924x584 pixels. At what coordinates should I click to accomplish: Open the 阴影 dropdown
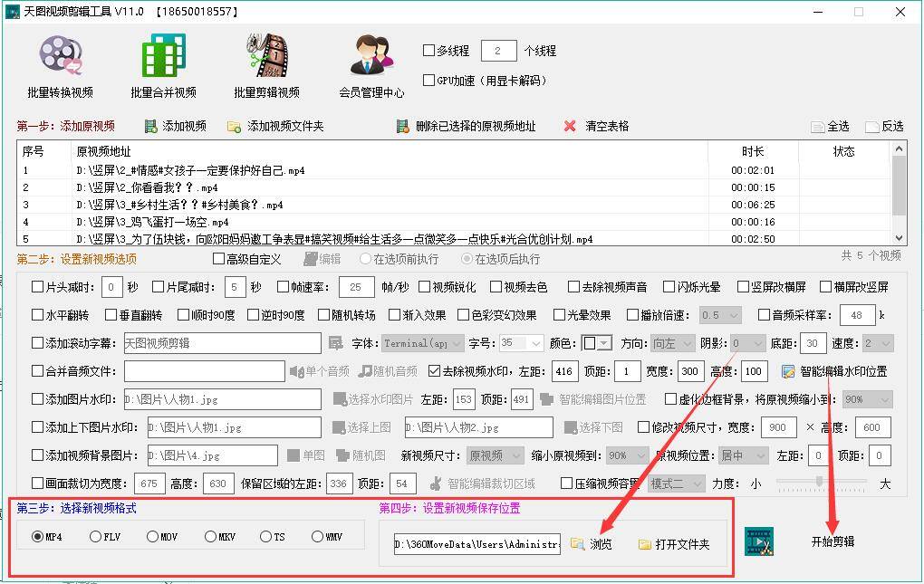747,343
